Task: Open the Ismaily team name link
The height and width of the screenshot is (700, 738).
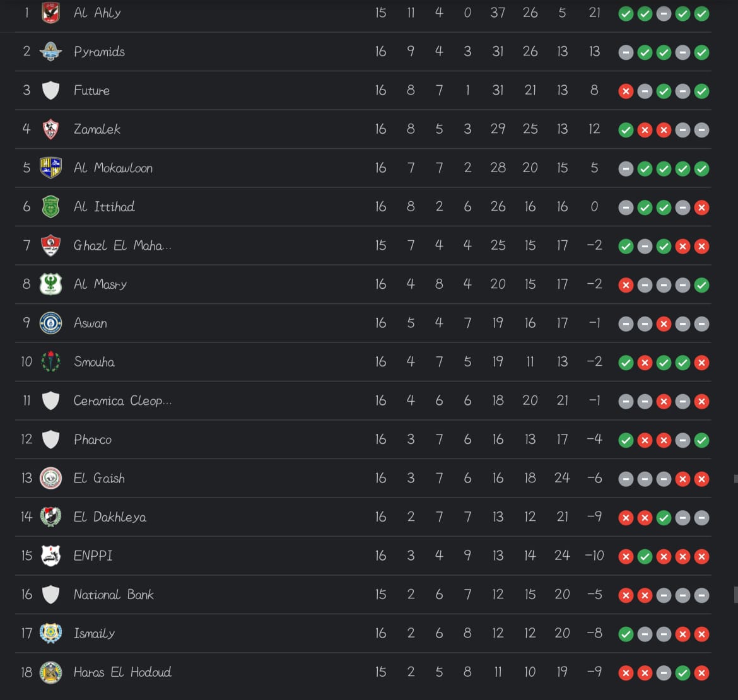Action: click(x=94, y=633)
